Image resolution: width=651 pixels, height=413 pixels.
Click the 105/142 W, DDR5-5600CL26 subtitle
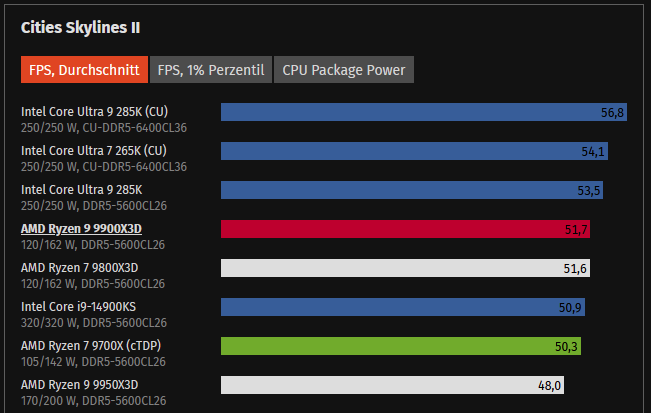(93, 362)
